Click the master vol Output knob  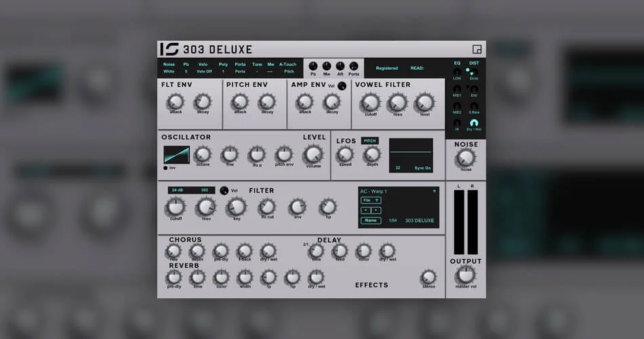pos(466,275)
